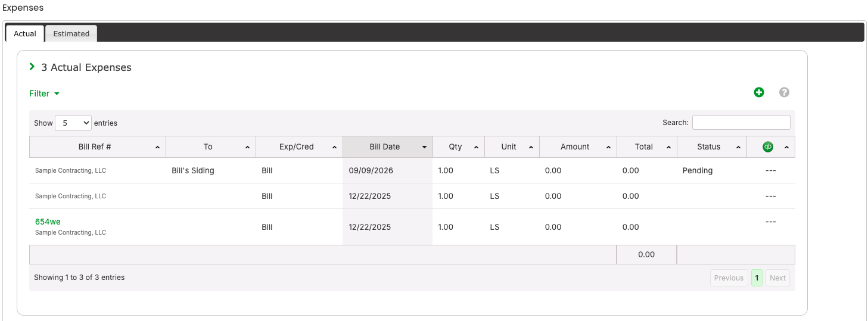
Task: Sort table by Qty column
Action: click(x=459, y=147)
